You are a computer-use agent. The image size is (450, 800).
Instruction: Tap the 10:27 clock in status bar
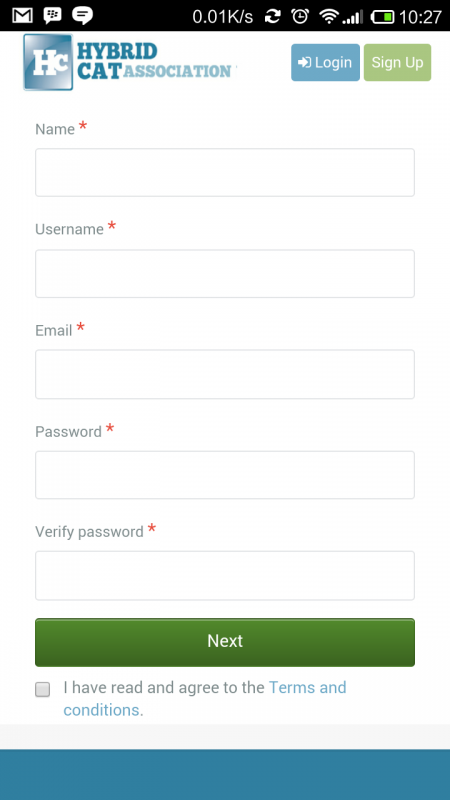pos(420,17)
